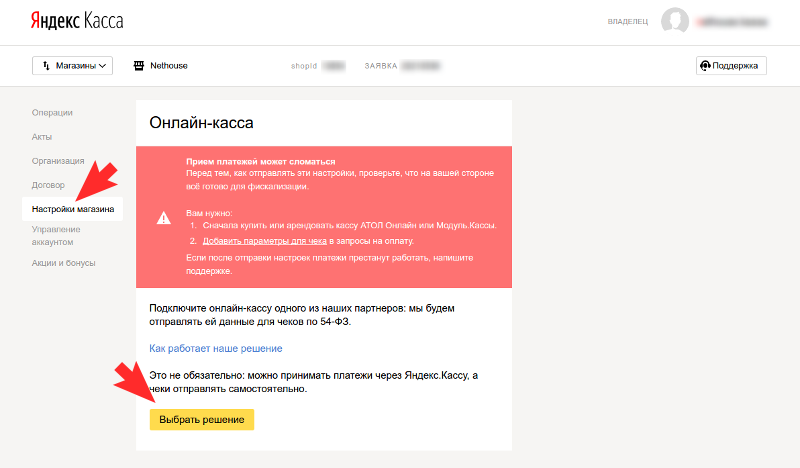Expand the Магазины dropdown chevron

(x=103, y=66)
